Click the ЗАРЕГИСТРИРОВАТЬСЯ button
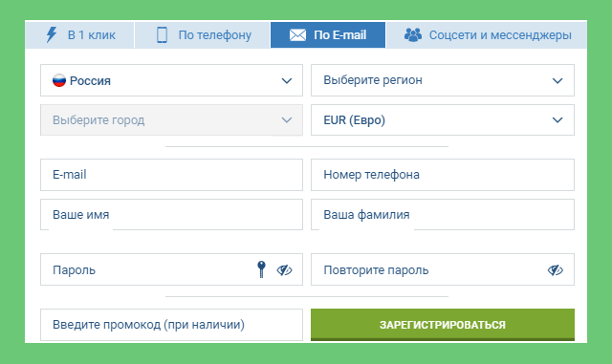The image size is (612, 364). pyautogui.click(x=442, y=325)
